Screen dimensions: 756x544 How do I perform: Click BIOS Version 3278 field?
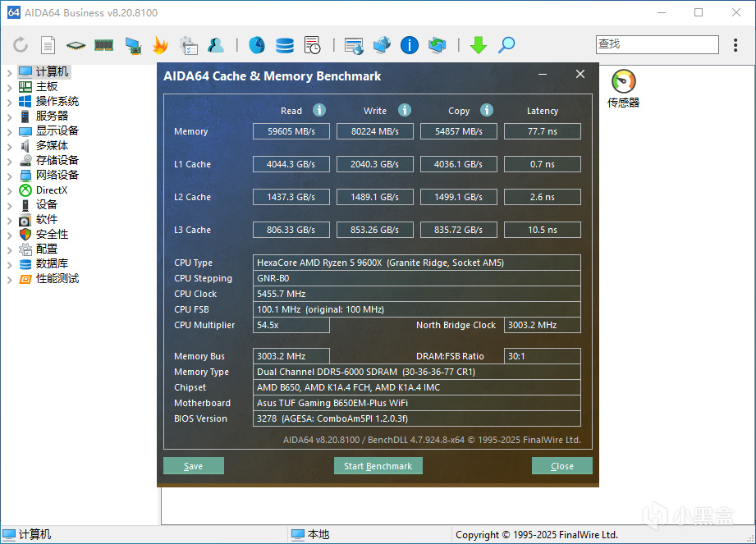point(416,418)
